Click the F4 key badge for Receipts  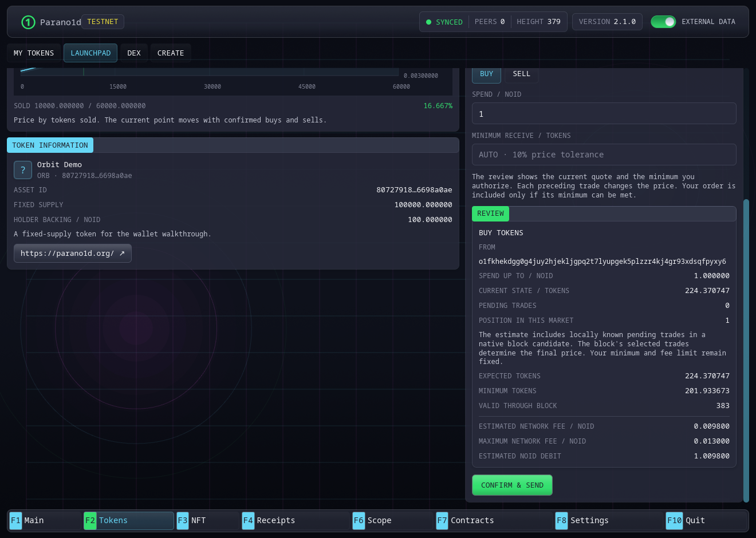pos(248,520)
